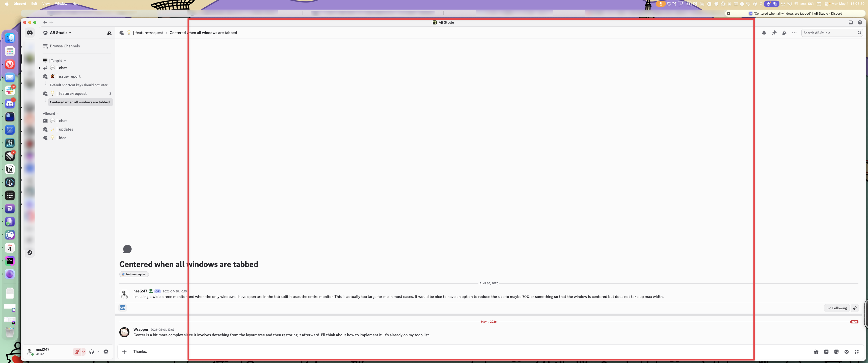Toggle headphone deafen button
This screenshot has height=363, width=868.
91,352
